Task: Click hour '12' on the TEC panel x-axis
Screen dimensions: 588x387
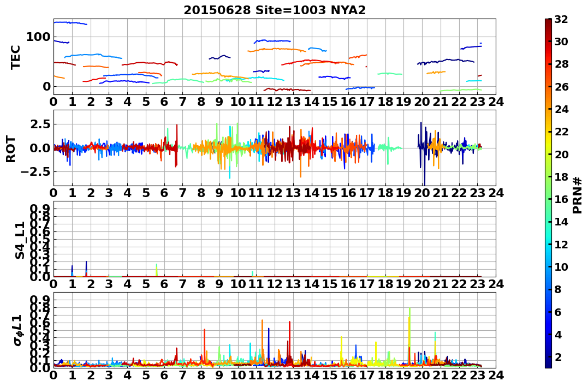Action: coord(275,102)
